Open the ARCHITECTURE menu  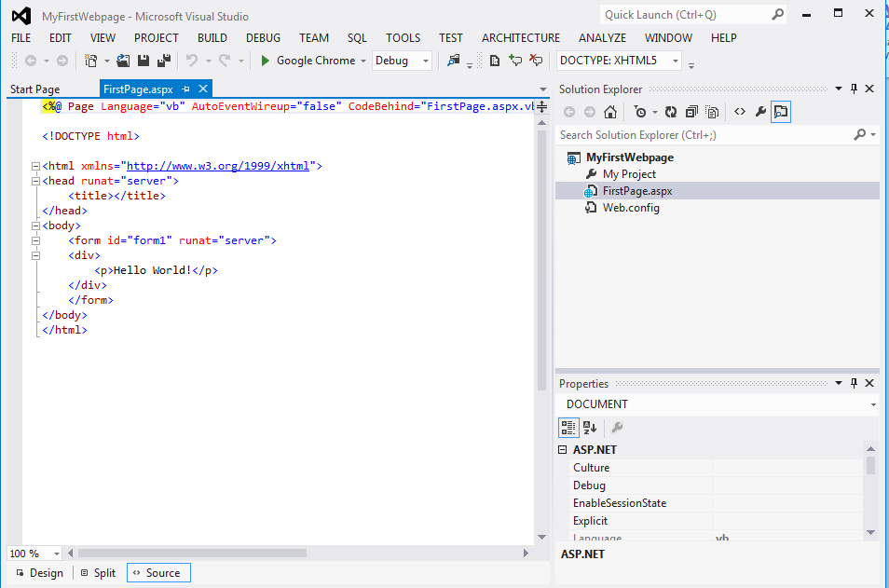521,38
